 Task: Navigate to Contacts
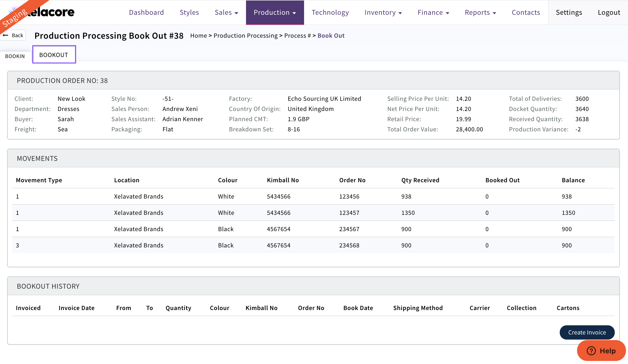pos(526,12)
